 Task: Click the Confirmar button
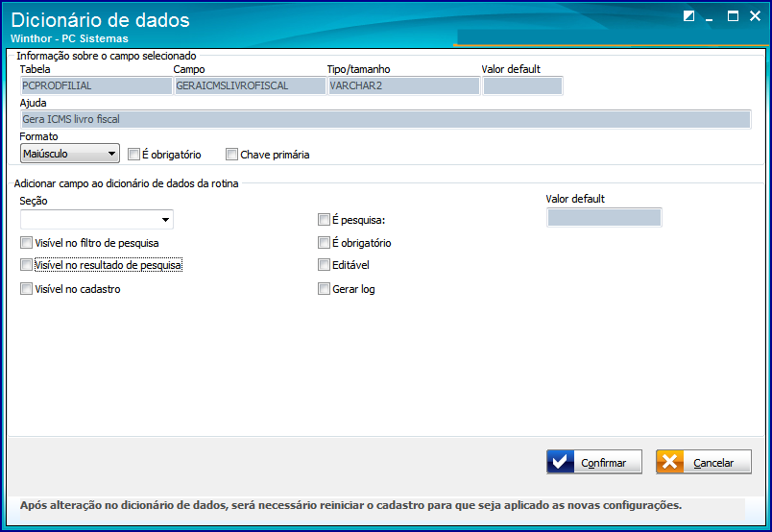(x=593, y=462)
